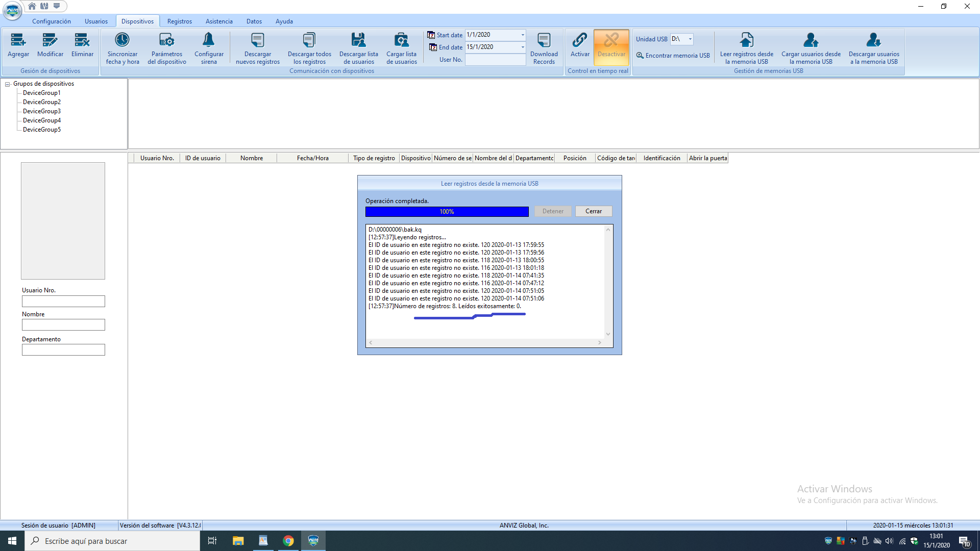
Task: Select DeviceGroup2 in the tree
Action: point(42,102)
